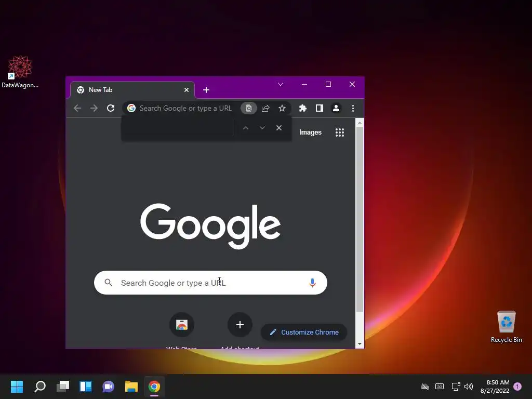
Task: Click the vertical scrollbar thumb
Action: pyautogui.click(x=360, y=219)
